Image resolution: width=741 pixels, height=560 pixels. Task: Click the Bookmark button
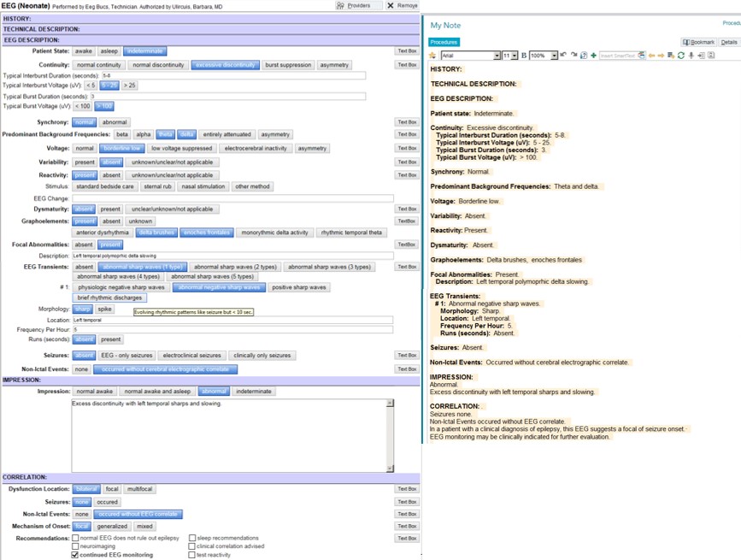click(698, 42)
